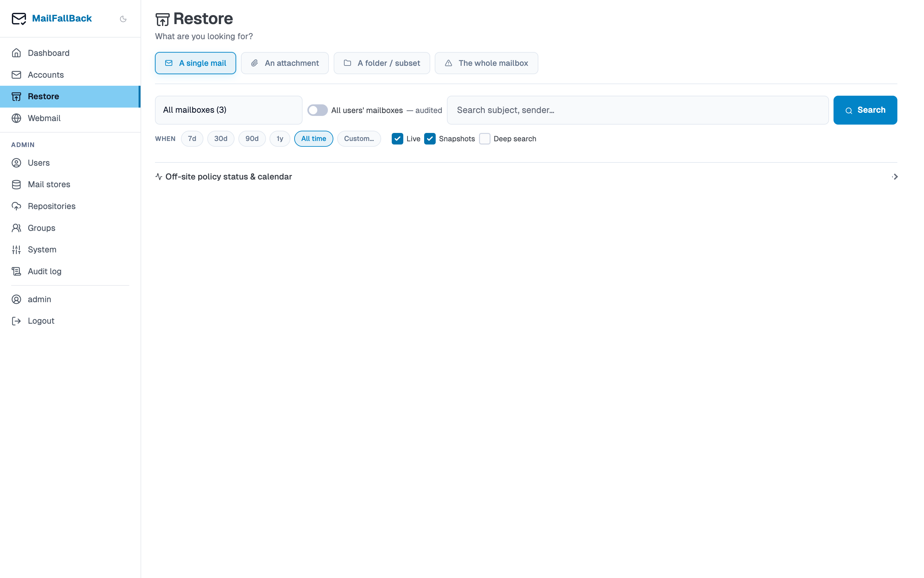Click Logout in the sidebar
The width and height of the screenshot is (924, 578).
pos(70,321)
